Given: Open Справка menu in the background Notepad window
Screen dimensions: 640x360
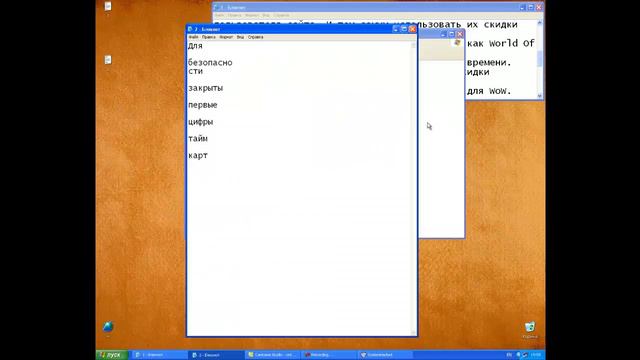Looking at the screenshot, I should tap(282, 15).
